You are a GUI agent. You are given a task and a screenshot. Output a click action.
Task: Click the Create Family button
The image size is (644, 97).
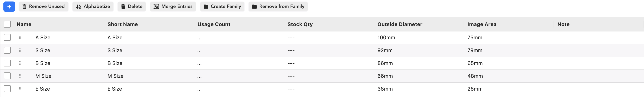pos(222,7)
